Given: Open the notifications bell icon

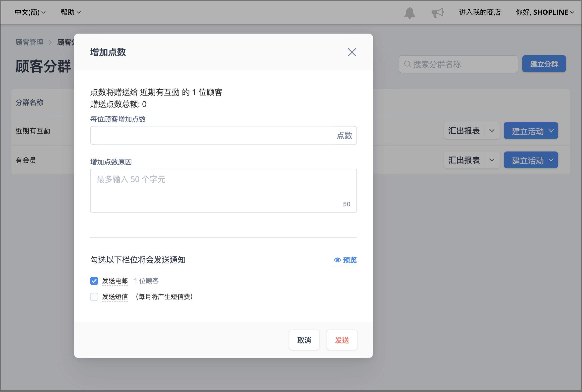Looking at the screenshot, I should (x=409, y=12).
